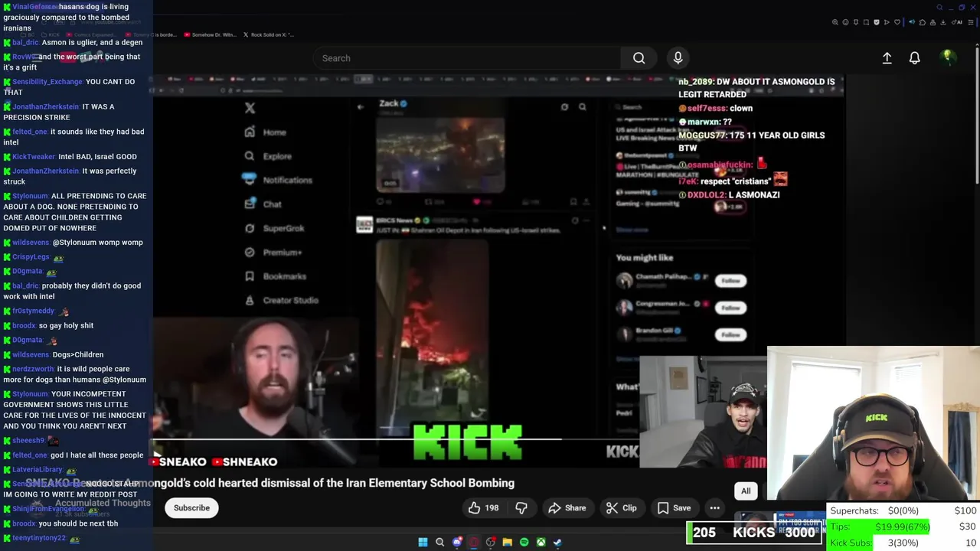Like the video showing 198 likes
Screen dimensions: 980x551
pos(483,508)
